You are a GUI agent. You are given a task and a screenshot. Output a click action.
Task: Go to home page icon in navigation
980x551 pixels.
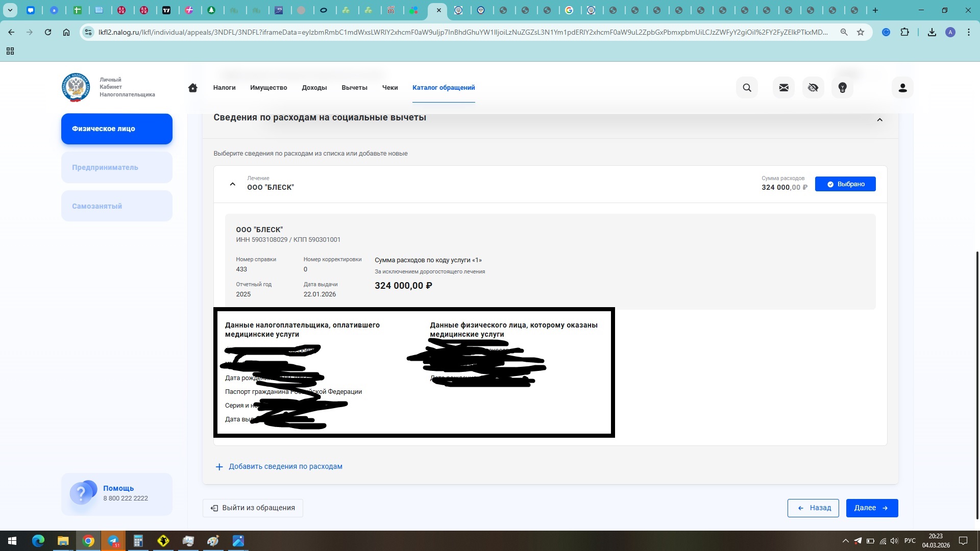(192, 88)
